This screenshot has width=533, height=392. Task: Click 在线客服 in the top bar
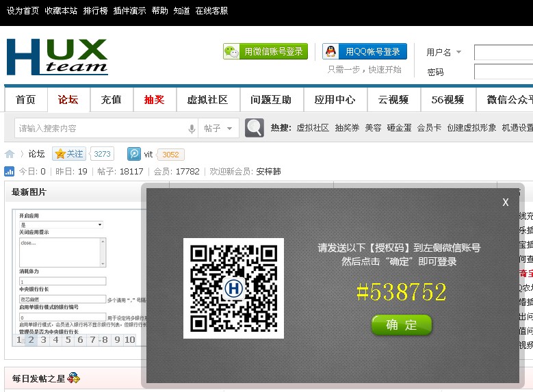[212, 11]
